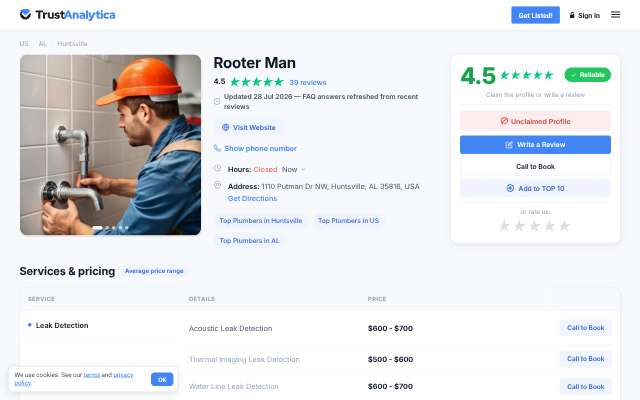Open the hamburger menu icon

click(x=615, y=15)
